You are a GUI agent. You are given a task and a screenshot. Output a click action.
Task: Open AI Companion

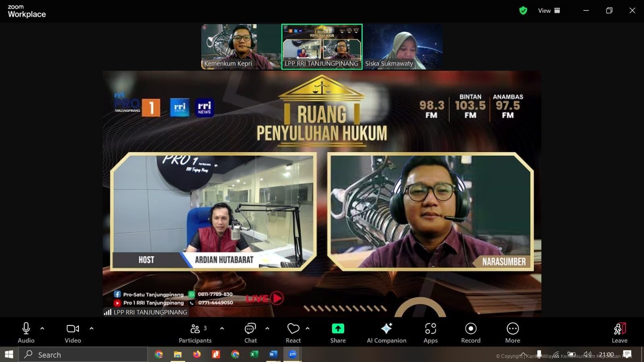point(386,333)
